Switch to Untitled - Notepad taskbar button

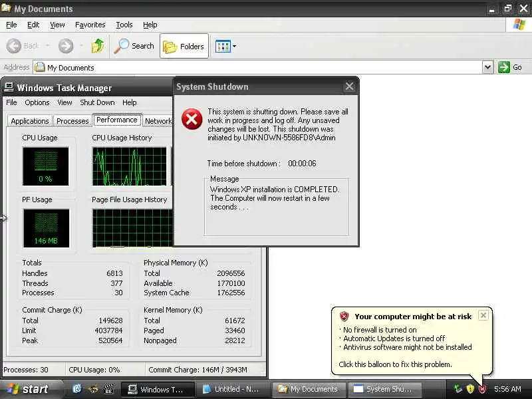pyautogui.click(x=234, y=390)
